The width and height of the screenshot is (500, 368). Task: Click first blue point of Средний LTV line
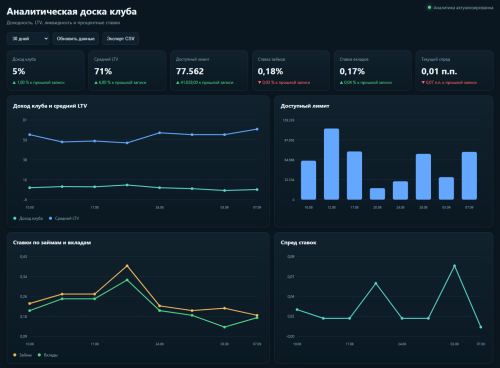click(30, 135)
